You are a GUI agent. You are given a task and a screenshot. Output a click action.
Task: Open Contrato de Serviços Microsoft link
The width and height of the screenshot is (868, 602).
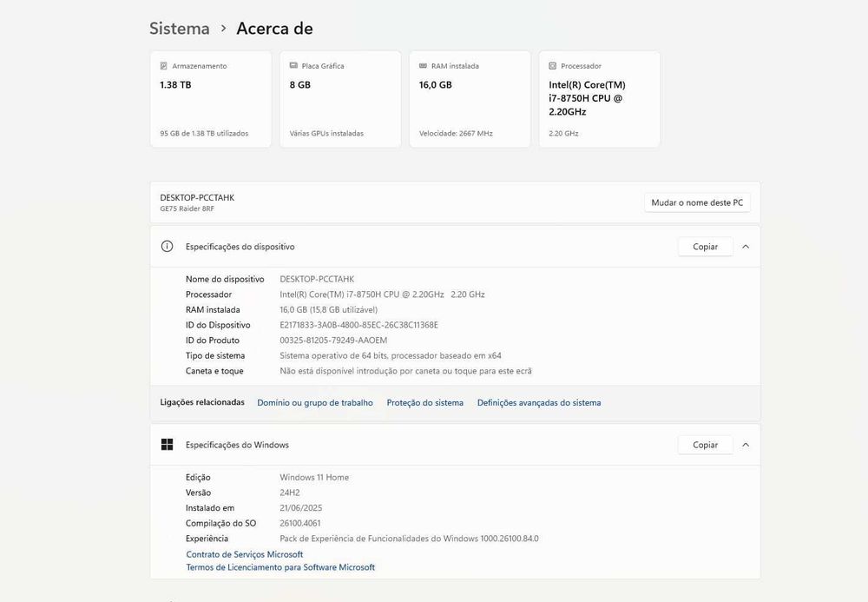click(x=245, y=554)
